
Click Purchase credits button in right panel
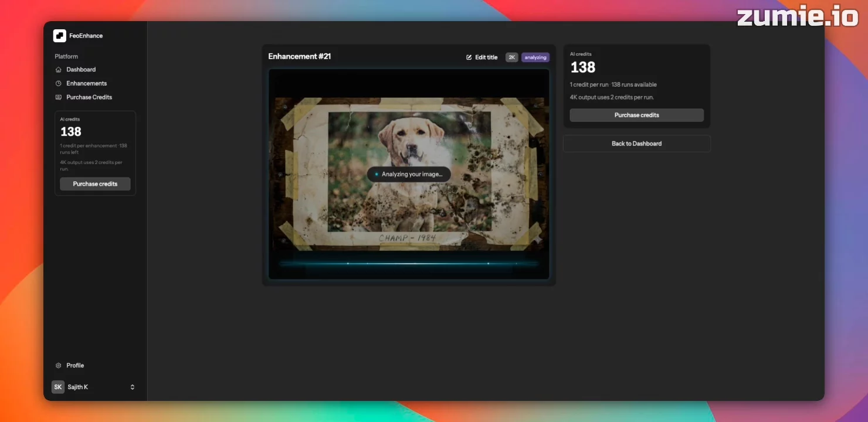pos(636,115)
